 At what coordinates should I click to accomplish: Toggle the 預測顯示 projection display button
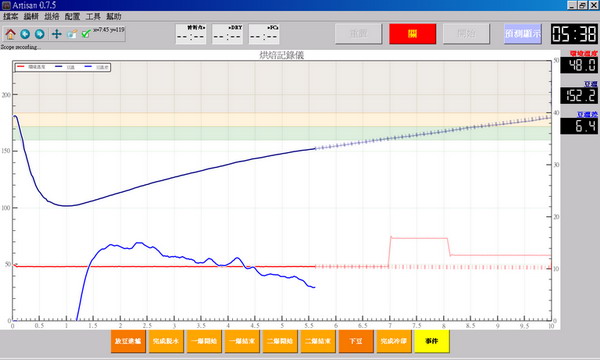[523, 34]
